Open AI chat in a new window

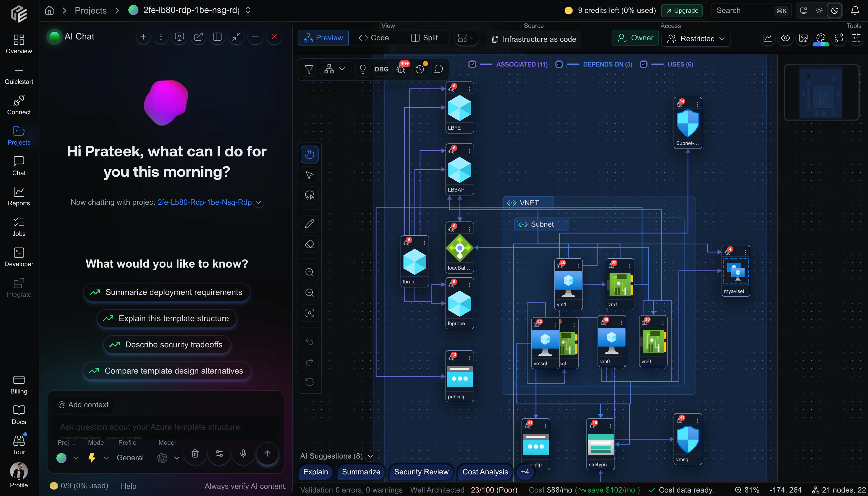coord(198,37)
